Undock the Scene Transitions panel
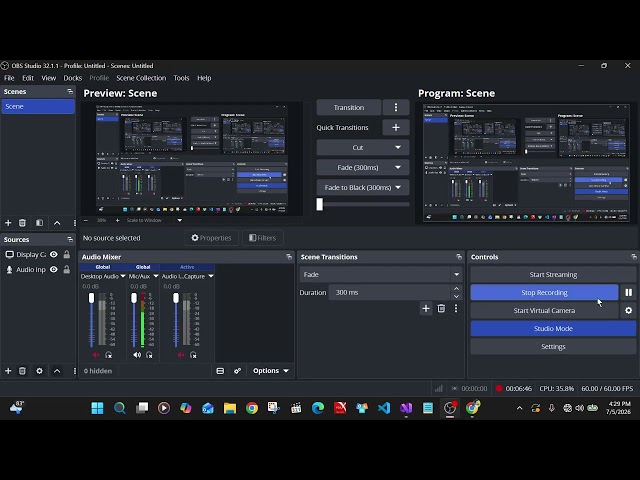The width and height of the screenshot is (640, 480). [459, 257]
